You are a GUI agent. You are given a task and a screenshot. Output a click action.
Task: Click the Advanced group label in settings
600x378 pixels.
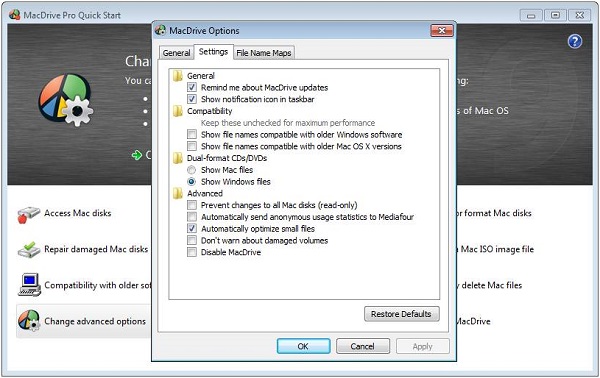[205, 193]
